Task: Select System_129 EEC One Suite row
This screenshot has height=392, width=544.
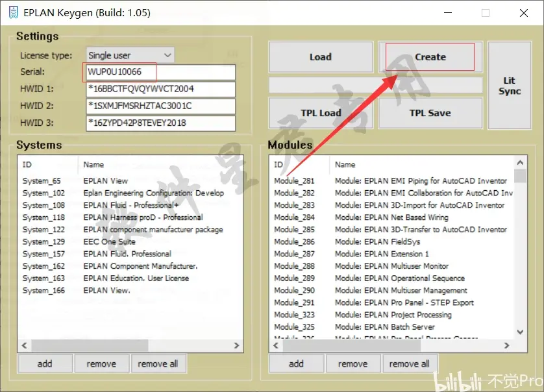Action: tap(130, 241)
